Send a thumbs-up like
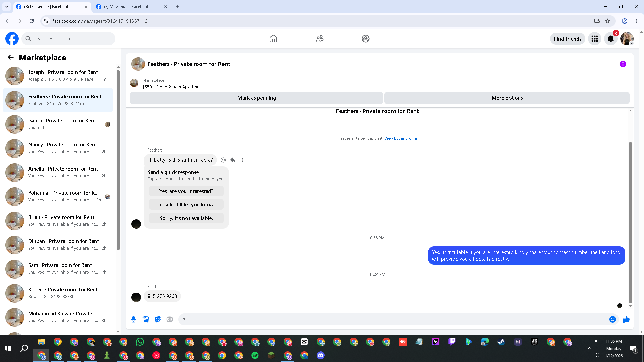 626,319
